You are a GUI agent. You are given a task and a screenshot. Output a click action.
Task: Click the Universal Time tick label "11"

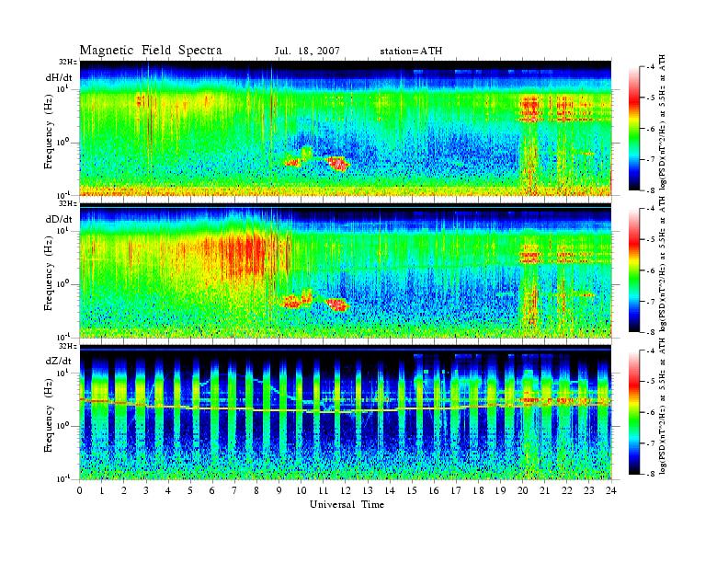(x=324, y=491)
